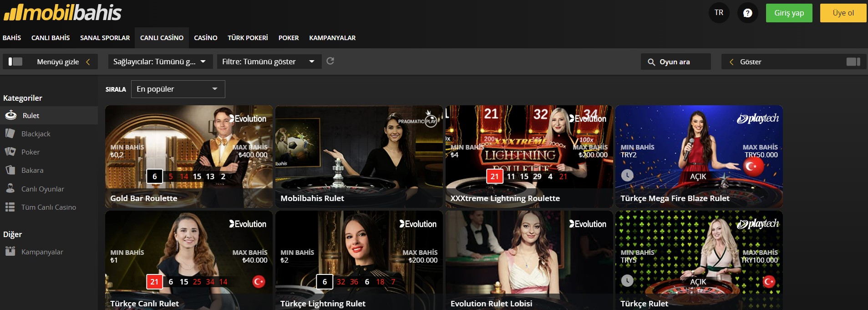Open XXXtreme Lightning Roulette game
The width and height of the screenshot is (868, 310).
click(x=529, y=157)
